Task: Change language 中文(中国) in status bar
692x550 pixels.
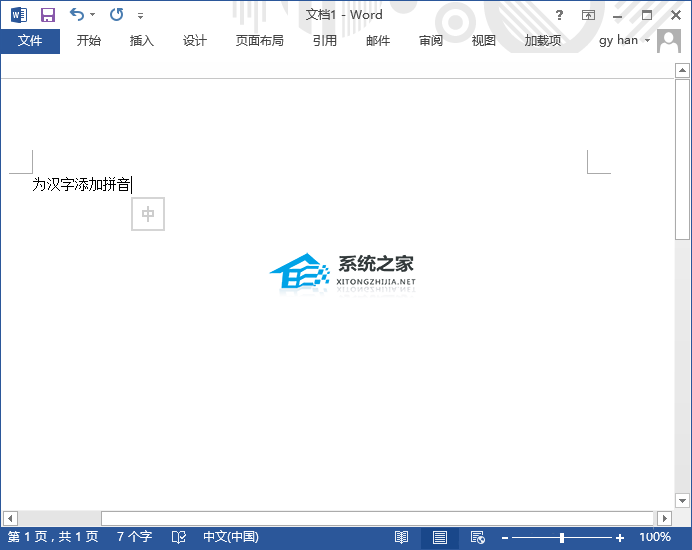Action: coord(231,537)
